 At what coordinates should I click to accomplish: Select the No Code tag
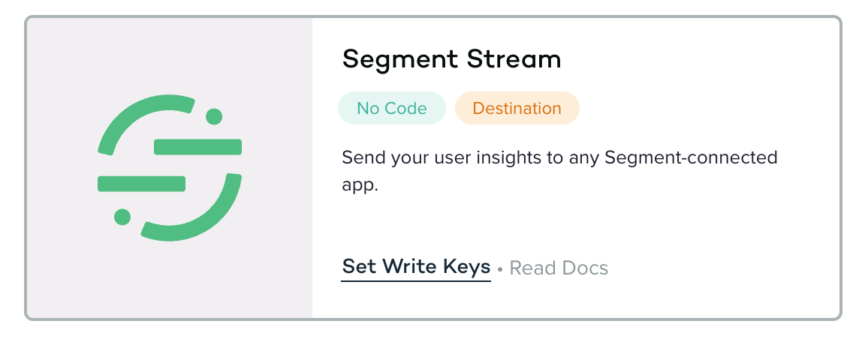(x=392, y=108)
